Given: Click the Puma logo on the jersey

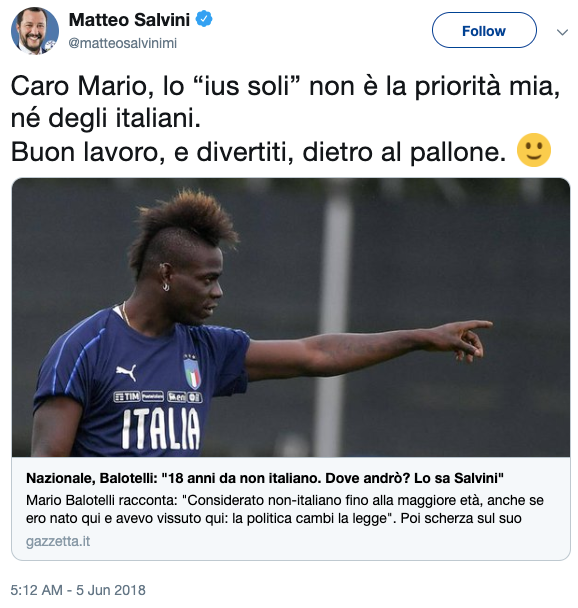Looking at the screenshot, I should click(127, 371).
